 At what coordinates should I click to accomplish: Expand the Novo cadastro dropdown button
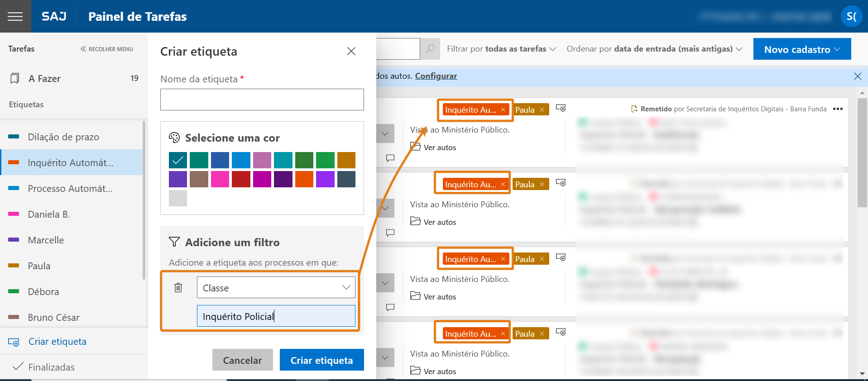point(801,49)
